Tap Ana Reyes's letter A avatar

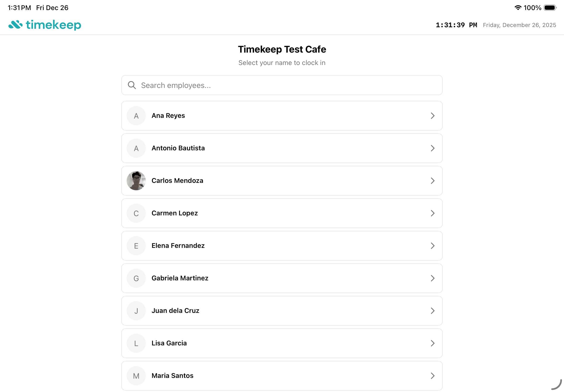pyautogui.click(x=136, y=116)
